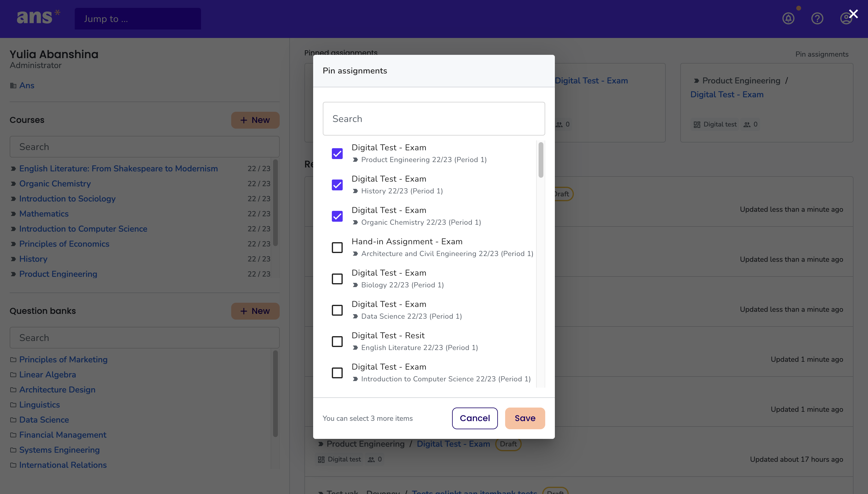This screenshot has height=494, width=868.
Task: Click the Draft badge on Product Engineering row
Action: pyautogui.click(x=508, y=444)
